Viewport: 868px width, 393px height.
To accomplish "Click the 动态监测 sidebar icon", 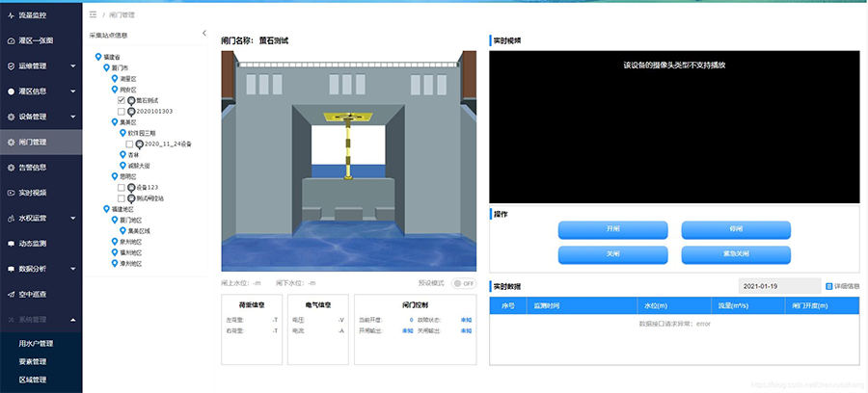I will point(11,243).
